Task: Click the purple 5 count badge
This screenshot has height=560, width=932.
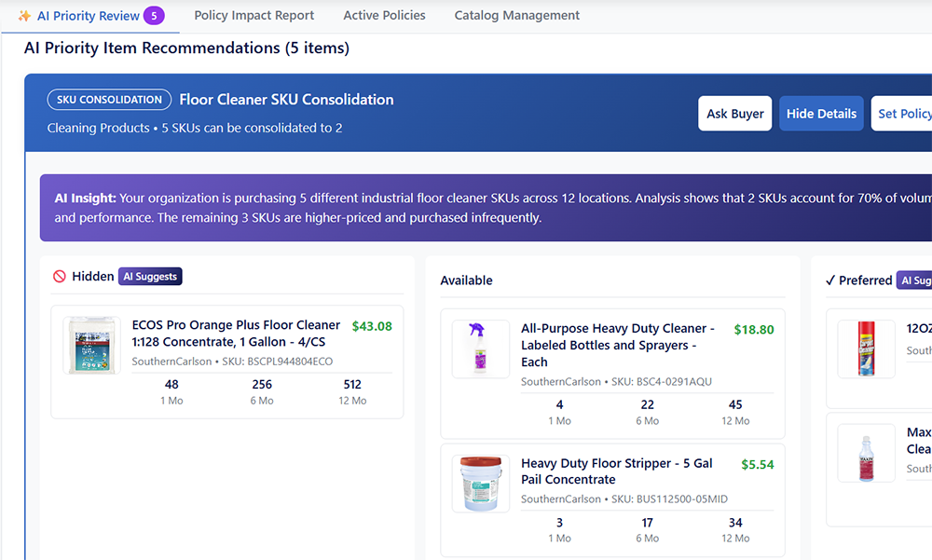Action: (x=154, y=16)
